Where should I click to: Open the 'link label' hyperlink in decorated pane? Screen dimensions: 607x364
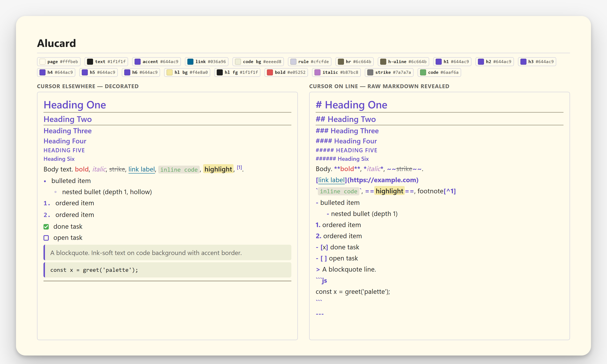(x=142, y=169)
